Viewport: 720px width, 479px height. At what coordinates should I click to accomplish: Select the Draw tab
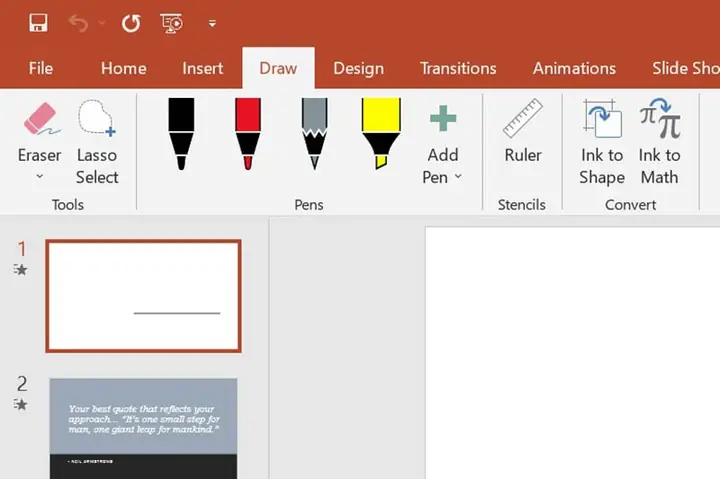pyautogui.click(x=278, y=68)
